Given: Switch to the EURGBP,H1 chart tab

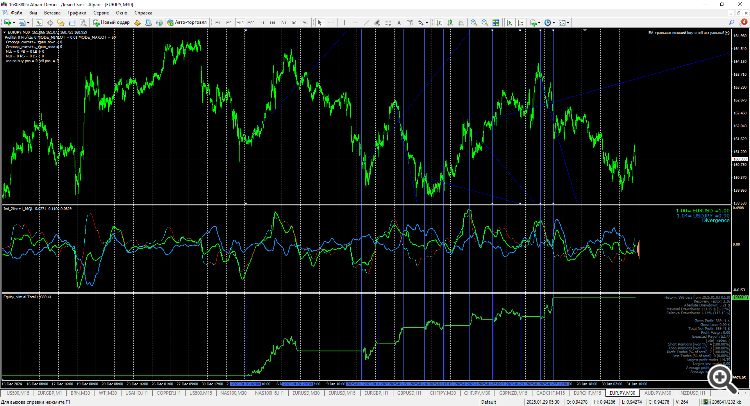Looking at the screenshot, I should (x=376, y=393).
